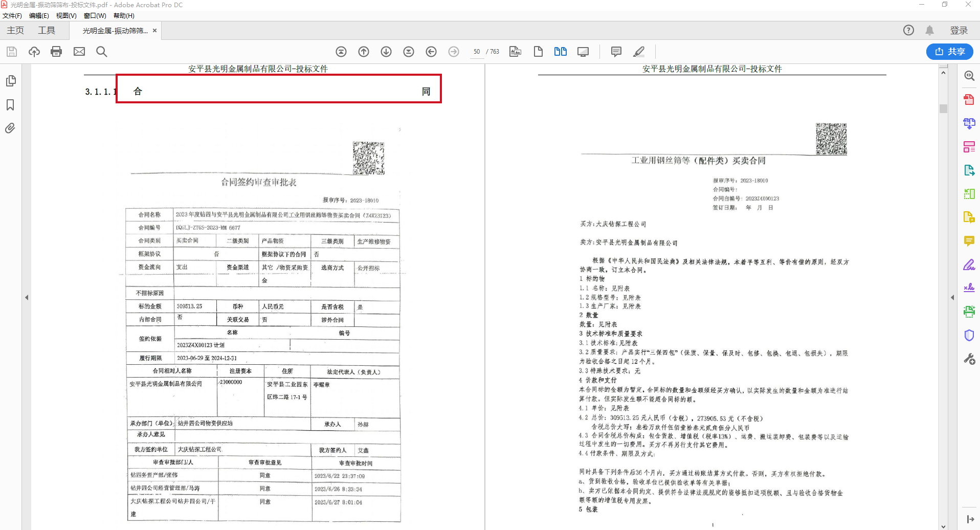
Task: Open the Combine Files tool
Action: click(969, 123)
